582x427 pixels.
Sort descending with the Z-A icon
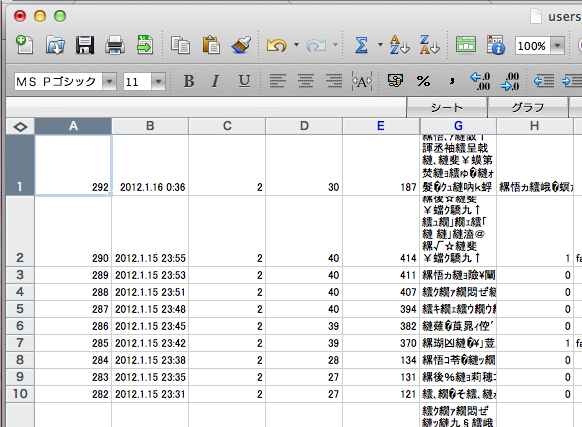(x=429, y=45)
